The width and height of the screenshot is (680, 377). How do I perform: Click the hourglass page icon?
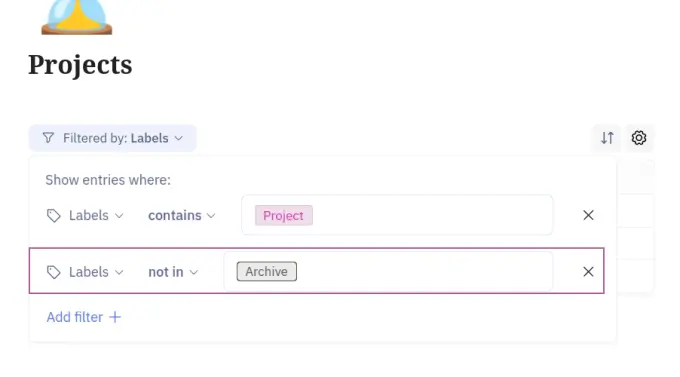tap(77, 17)
